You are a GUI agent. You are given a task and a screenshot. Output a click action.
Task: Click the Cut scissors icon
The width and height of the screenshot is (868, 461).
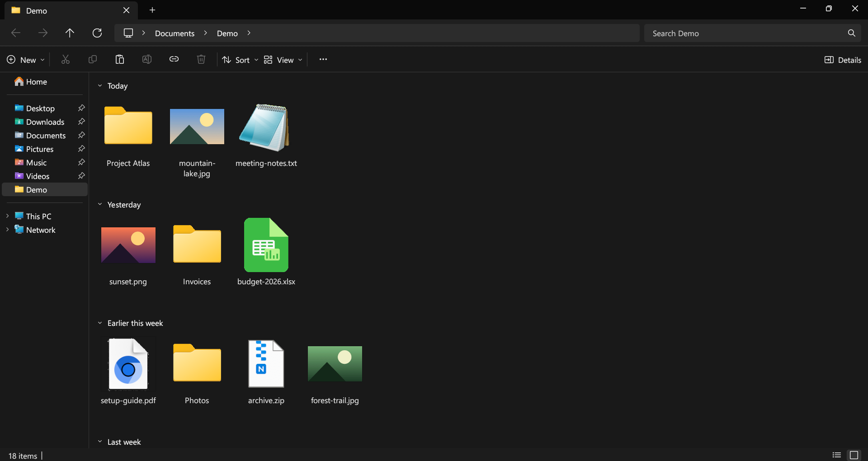click(x=66, y=60)
